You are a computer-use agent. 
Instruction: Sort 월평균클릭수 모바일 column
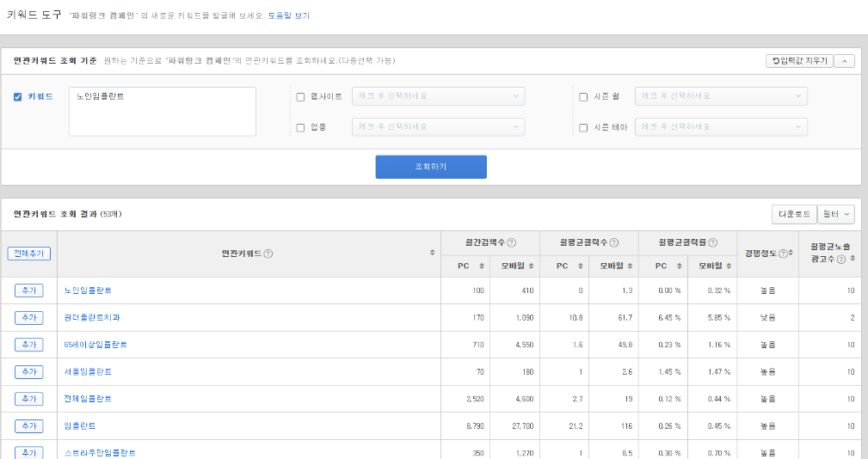click(x=630, y=266)
